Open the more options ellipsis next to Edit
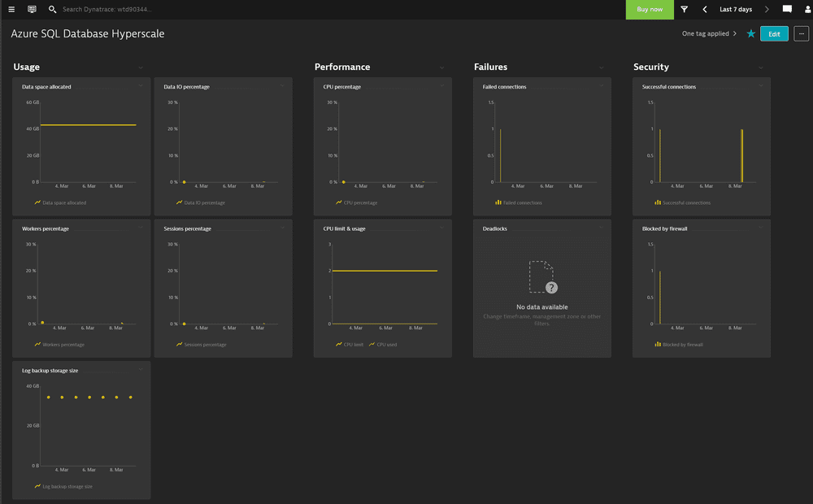The height and width of the screenshot is (504, 813). click(x=802, y=34)
